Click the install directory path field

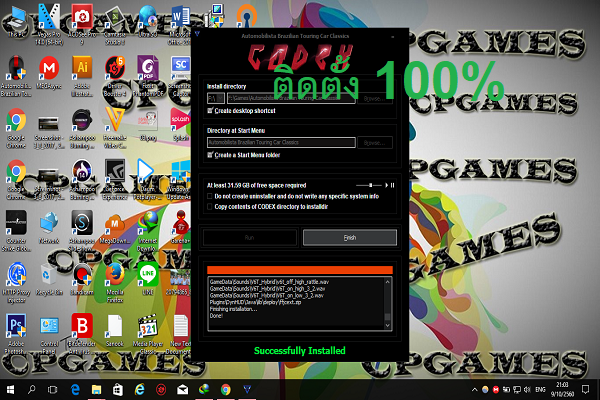(291, 98)
